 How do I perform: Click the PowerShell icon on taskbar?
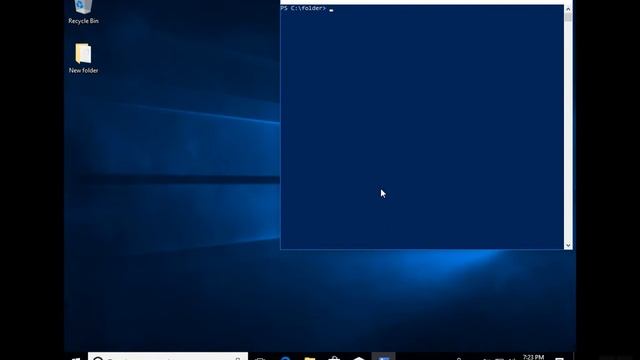coord(383,356)
